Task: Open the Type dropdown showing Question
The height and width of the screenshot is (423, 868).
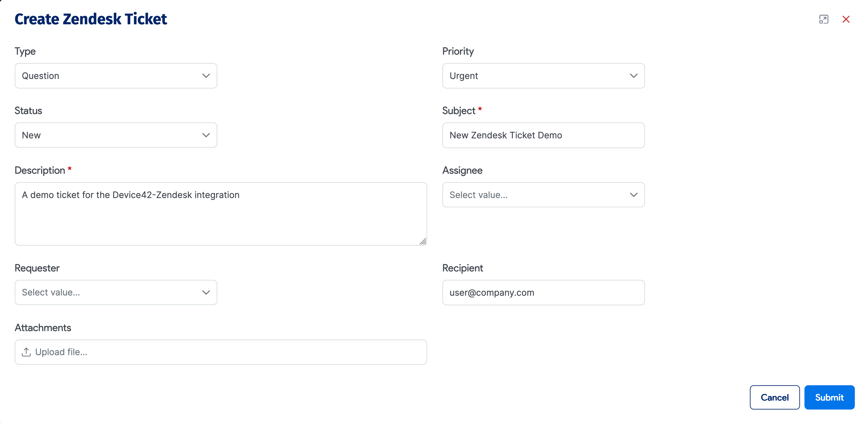Action: point(116,76)
